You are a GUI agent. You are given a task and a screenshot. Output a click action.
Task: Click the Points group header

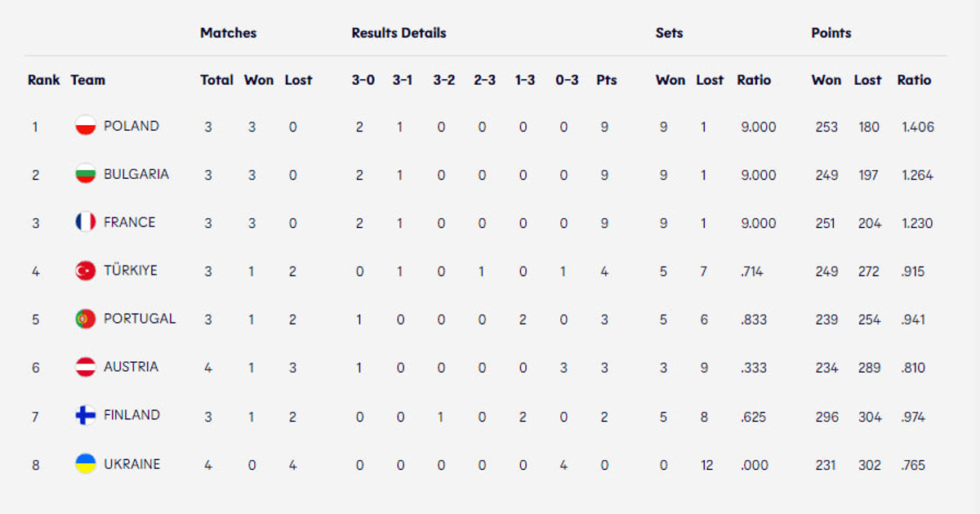coord(831,34)
